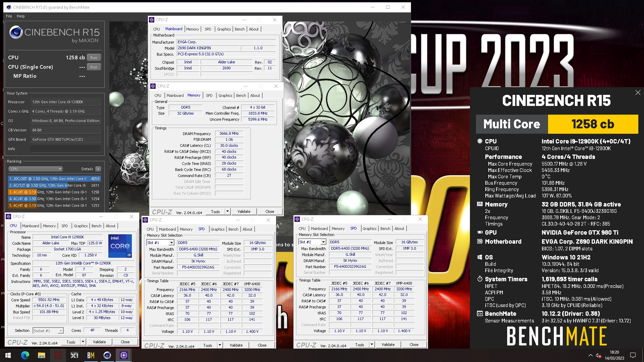Image resolution: width=644 pixels, height=362 pixels.
Task: Click Cinebench Processor field 12th Gen Intel
Action: click(66, 102)
